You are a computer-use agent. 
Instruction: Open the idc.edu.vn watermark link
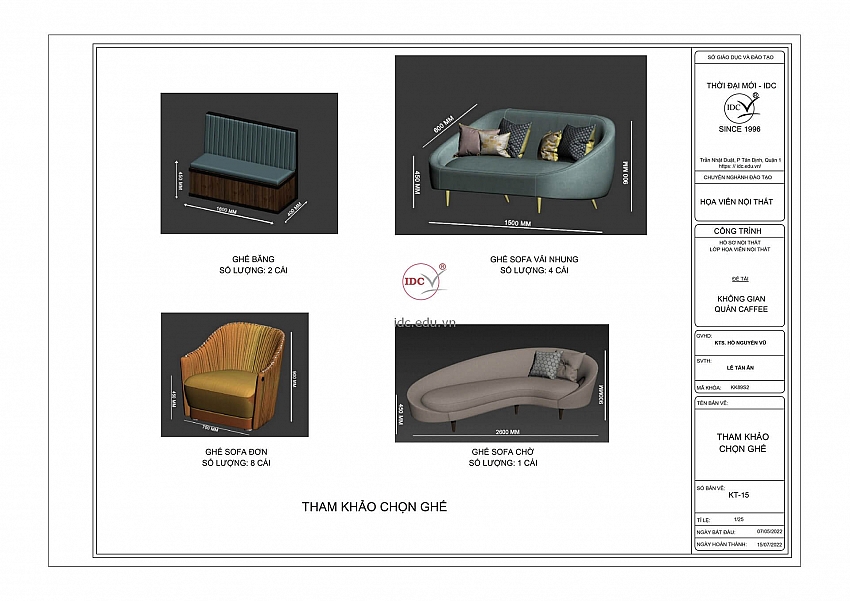pyautogui.click(x=425, y=322)
